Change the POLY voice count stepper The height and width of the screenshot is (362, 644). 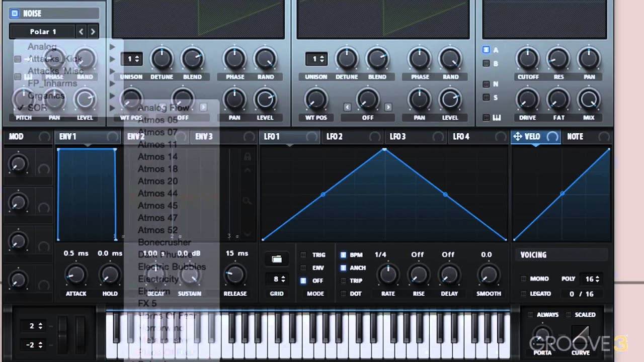(x=591, y=279)
